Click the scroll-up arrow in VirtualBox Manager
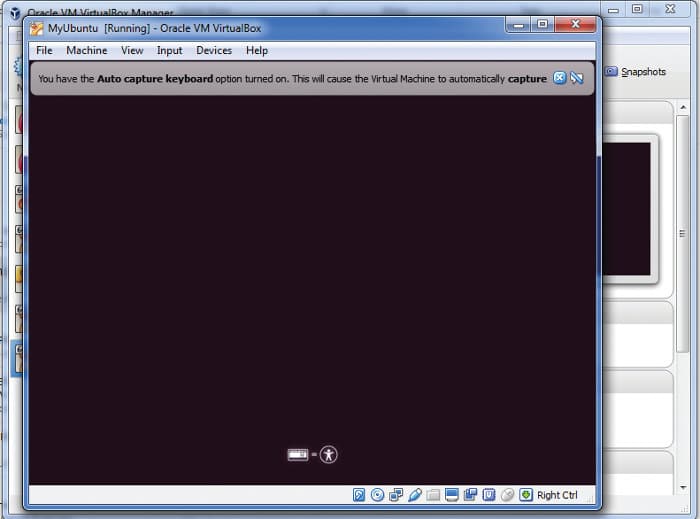 click(x=683, y=107)
